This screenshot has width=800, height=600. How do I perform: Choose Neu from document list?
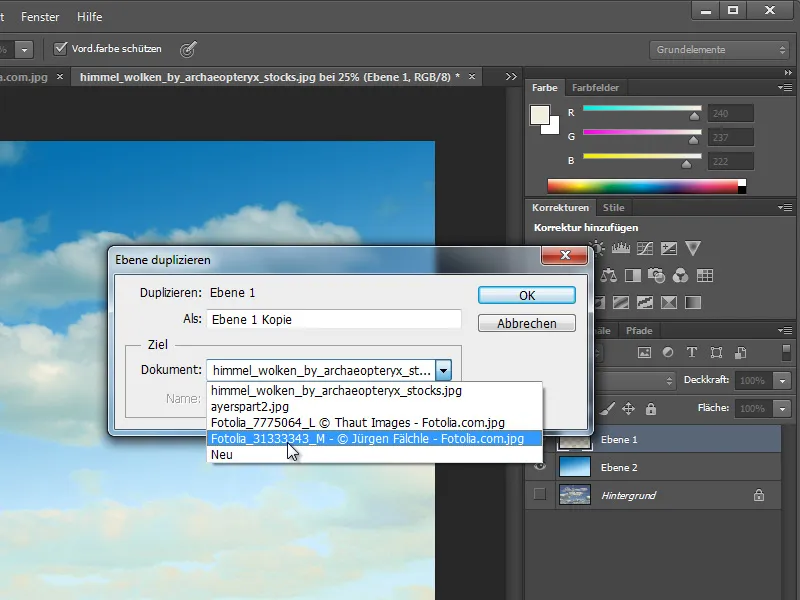[x=374, y=455]
